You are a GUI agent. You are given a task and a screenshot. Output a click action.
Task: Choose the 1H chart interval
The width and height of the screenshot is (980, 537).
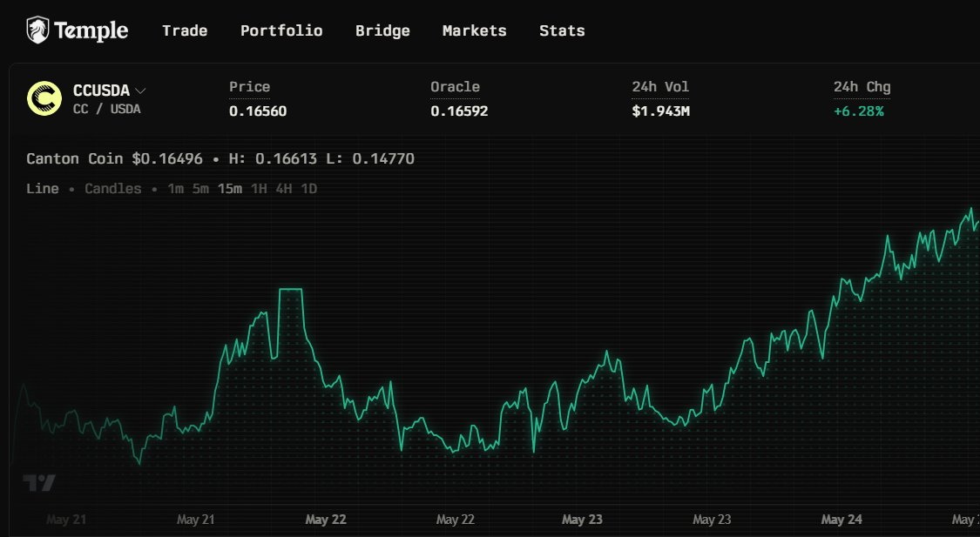[x=259, y=189]
